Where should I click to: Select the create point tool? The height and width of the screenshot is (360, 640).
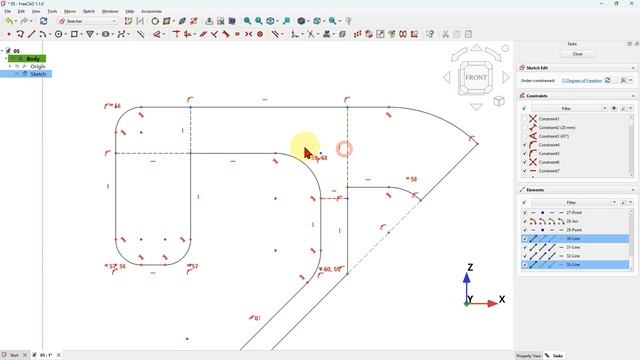[x=9, y=34]
